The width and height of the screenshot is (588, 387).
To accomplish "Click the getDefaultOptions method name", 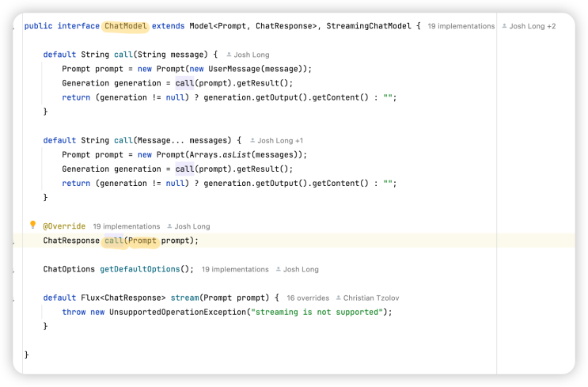I will (140, 269).
